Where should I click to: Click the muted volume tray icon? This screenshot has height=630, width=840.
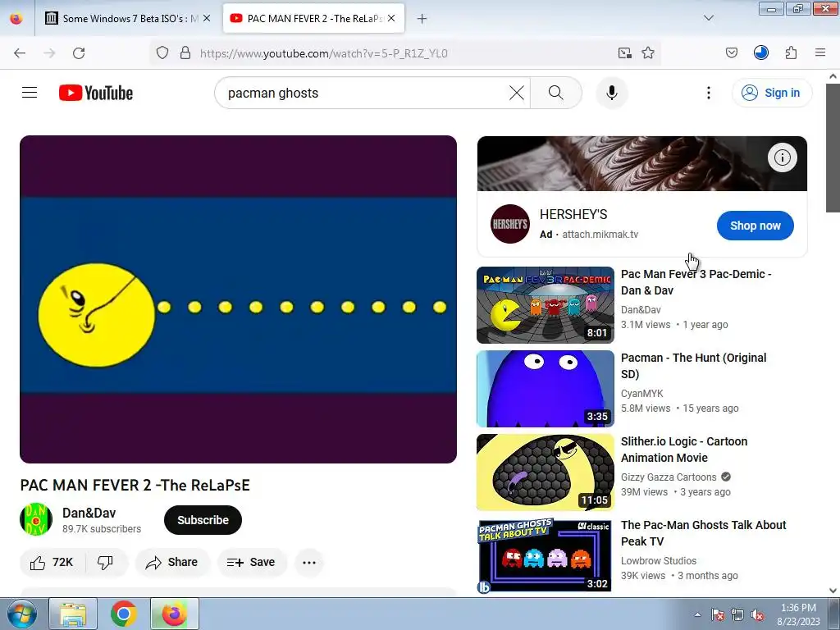tap(757, 614)
